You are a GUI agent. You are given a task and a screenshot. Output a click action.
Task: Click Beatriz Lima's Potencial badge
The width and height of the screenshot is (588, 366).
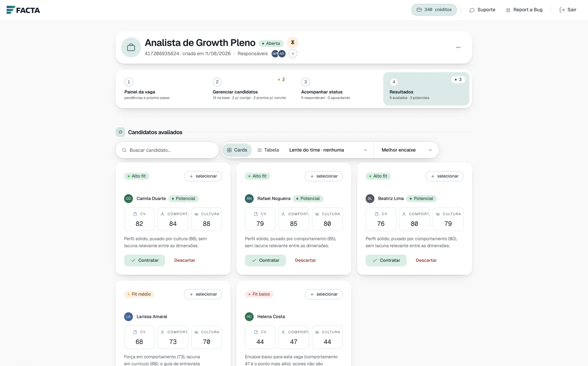point(422,199)
